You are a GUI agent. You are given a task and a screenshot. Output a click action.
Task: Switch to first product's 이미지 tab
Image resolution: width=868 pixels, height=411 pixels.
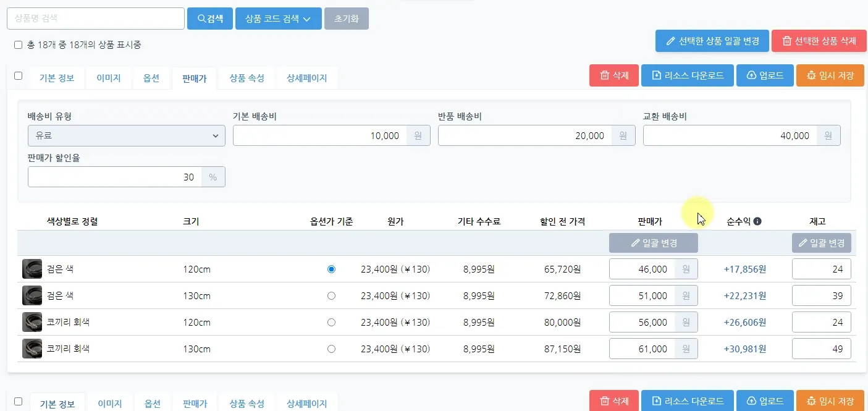[109, 78]
